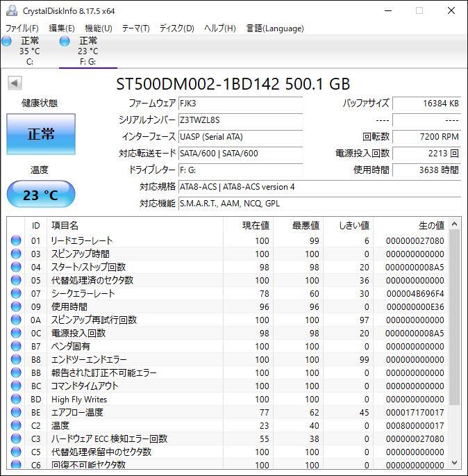The height and width of the screenshot is (476, 468).
Task: Go to previous disk with left arrow button
Action: [15, 83]
